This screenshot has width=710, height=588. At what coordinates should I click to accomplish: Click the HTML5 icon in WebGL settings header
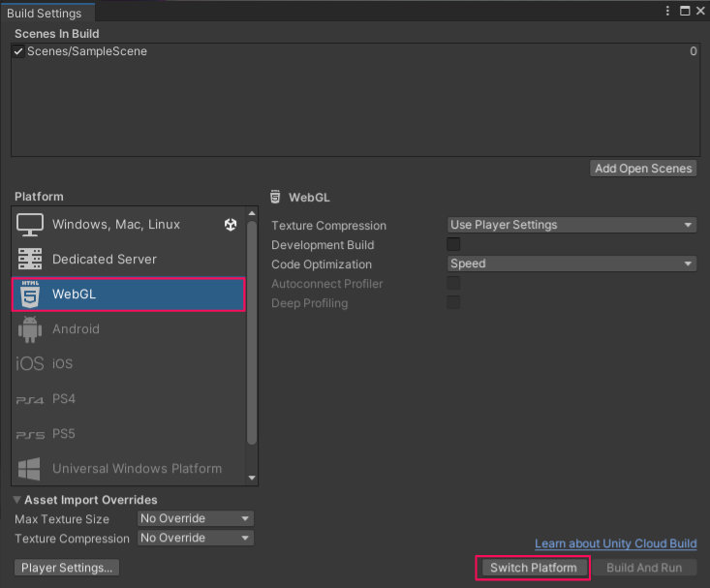[275, 197]
